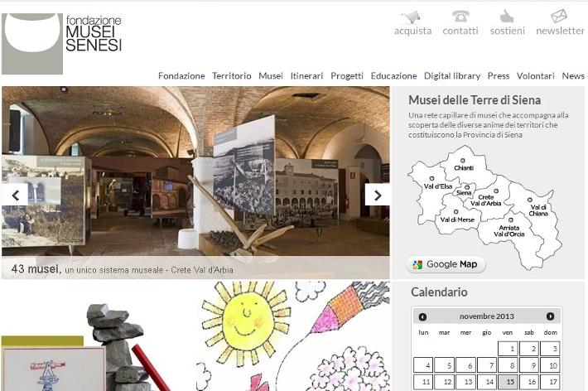Go to previous month in calendar
The width and height of the screenshot is (588, 391).
(x=422, y=316)
